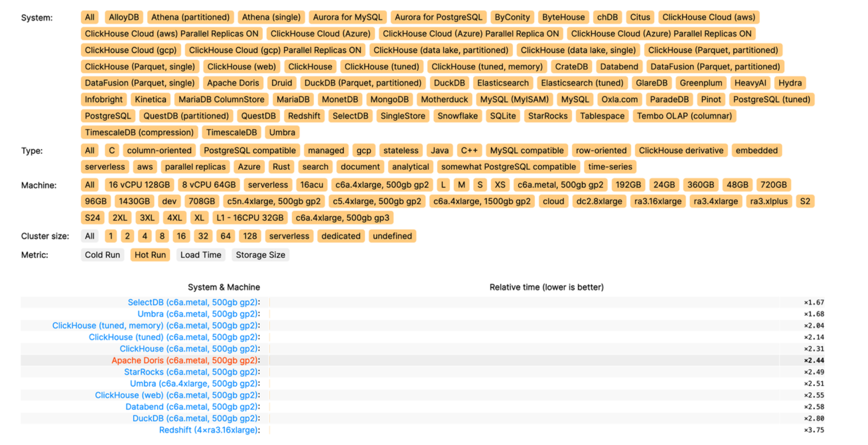This screenshot has width=868, height=445.
Task: Select All in the Type row
Action: pyautogui.click(x=90, y=150)
